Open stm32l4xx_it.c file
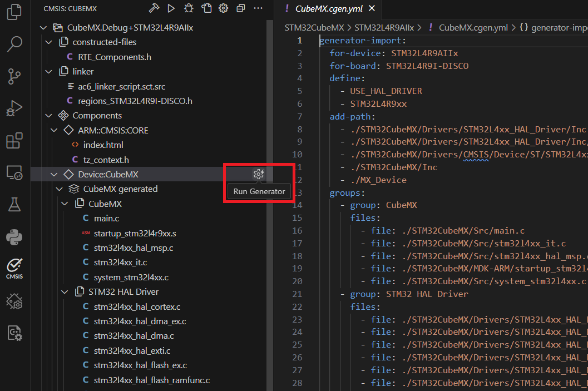588x391 pixels. coord(120,263)
